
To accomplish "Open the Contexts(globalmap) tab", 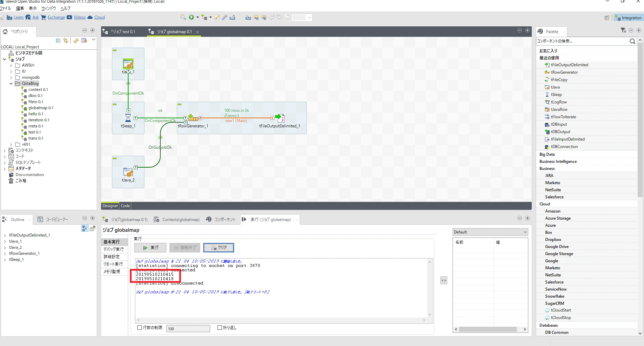I will tap(177, 220).
